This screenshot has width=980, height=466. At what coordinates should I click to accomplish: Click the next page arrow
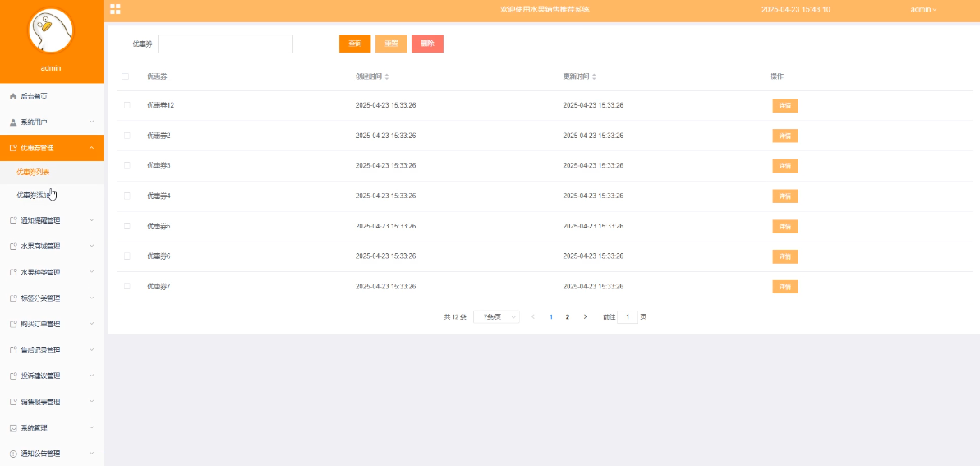tap(585, 317)
